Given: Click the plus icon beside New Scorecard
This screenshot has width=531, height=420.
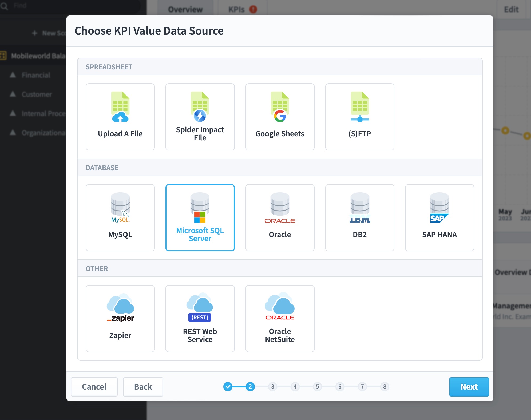Looking at the screenshot, I should pos(34,33).
